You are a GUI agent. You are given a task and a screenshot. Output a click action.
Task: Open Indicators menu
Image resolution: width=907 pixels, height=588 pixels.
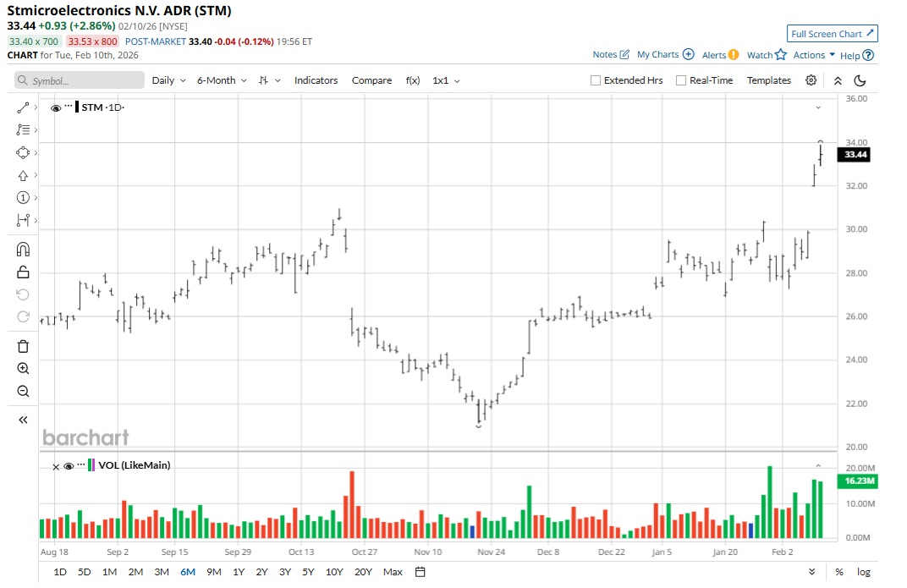tap(316, 80)
